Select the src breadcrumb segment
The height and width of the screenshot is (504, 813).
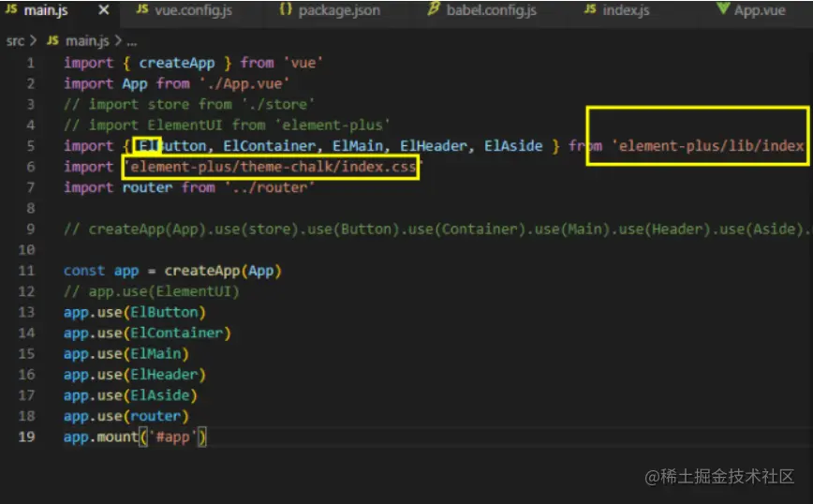15,41
